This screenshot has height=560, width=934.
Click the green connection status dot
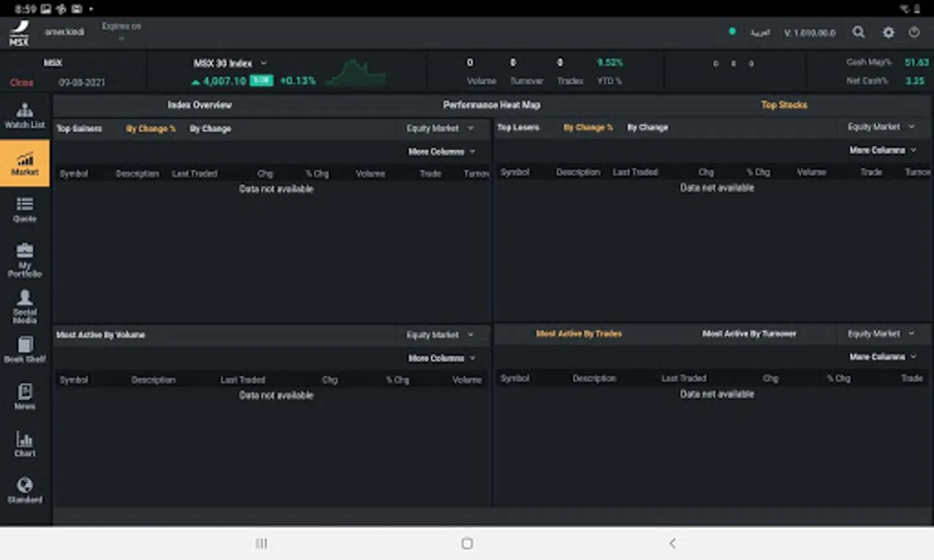(732, 31)
